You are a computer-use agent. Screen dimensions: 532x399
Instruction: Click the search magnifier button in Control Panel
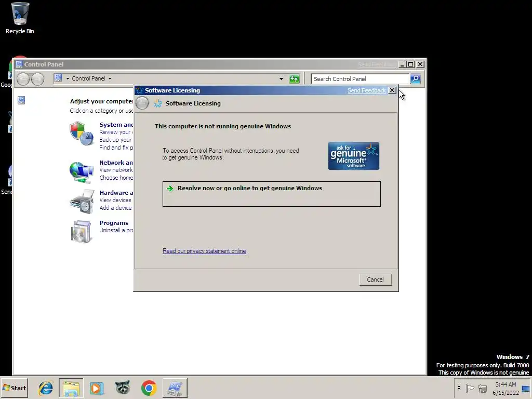[x=415, y=79]
